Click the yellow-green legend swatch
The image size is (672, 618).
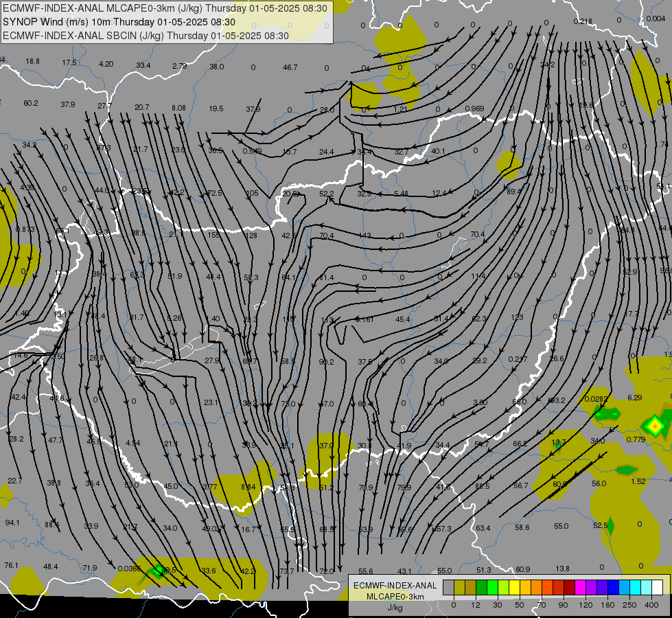503,588
